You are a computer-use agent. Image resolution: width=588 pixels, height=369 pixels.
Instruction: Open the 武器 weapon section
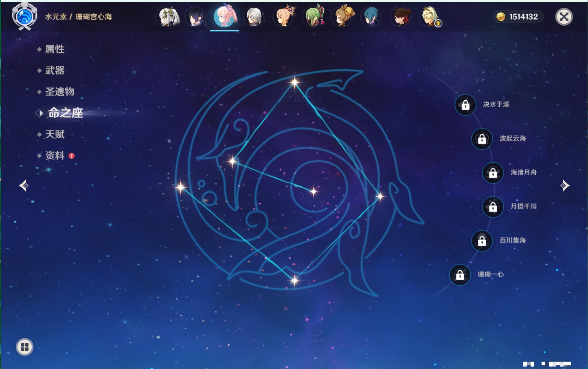[55, 71]
